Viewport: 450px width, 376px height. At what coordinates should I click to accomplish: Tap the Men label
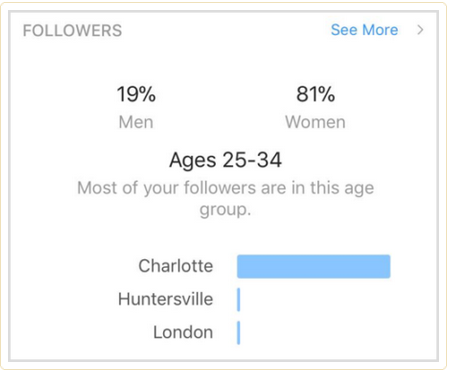[x=136, y=122]
